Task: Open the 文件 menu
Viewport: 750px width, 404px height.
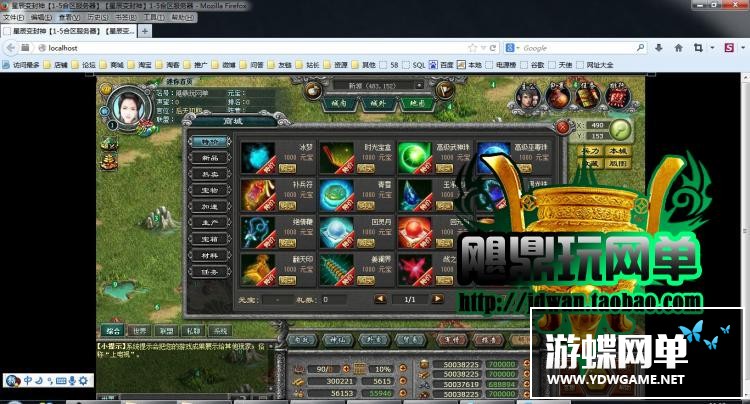Action: [x=13, y=17]
